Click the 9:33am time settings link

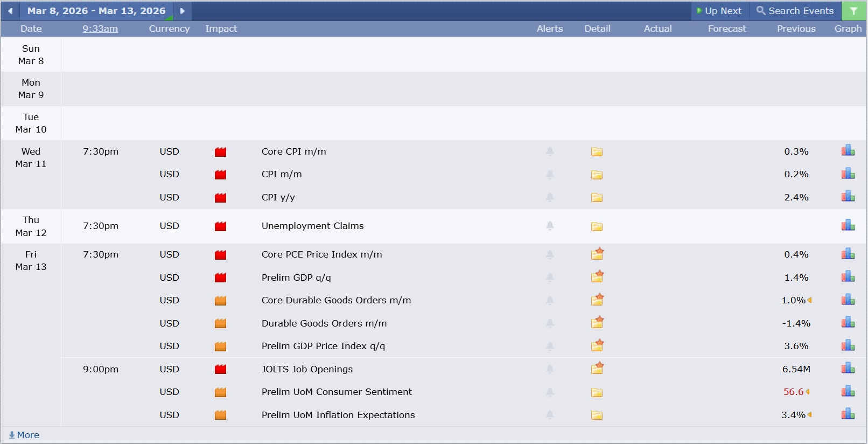point(100,29)
